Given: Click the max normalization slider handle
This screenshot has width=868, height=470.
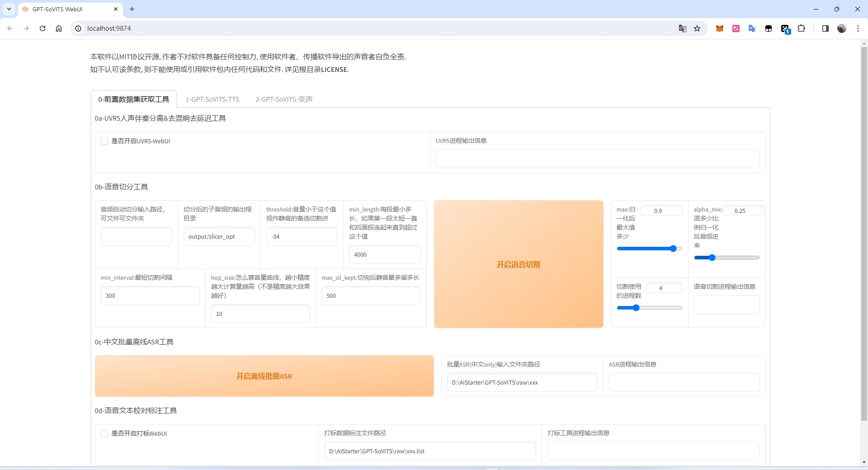Looking at the screenshot, I should coord(673,249).
